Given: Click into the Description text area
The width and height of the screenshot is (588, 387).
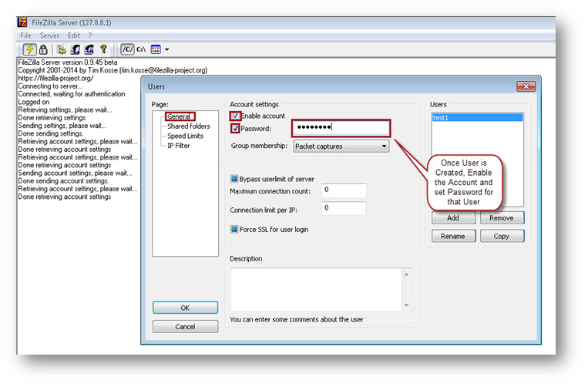Looking at the screenshot, I should [x=317, y=289].
